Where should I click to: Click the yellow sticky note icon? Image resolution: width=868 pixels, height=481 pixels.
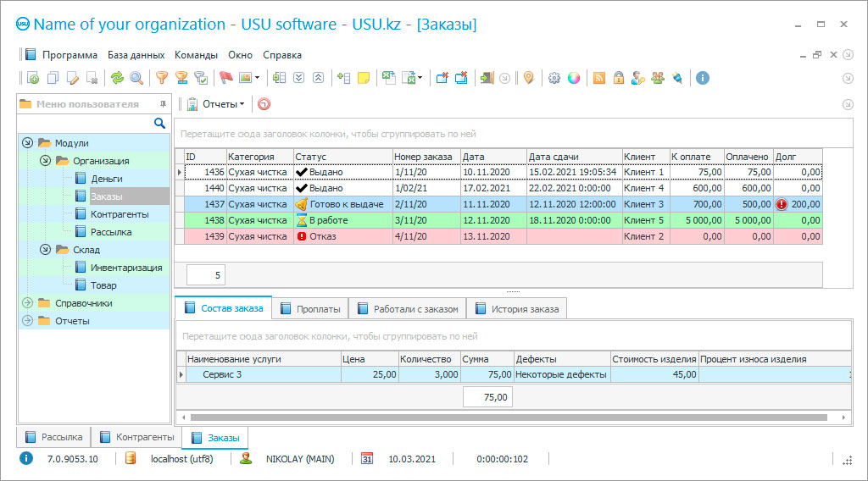click(x=364, y=78)
